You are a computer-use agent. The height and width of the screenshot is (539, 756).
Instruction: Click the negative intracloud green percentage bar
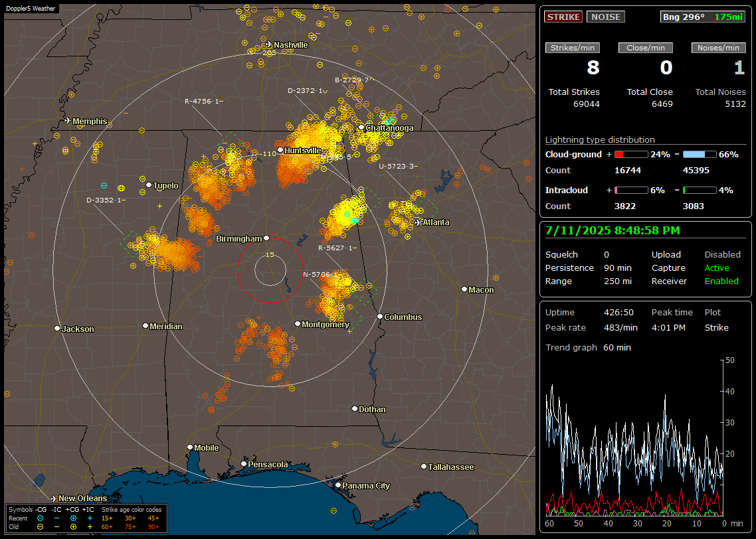click(700, 191)
